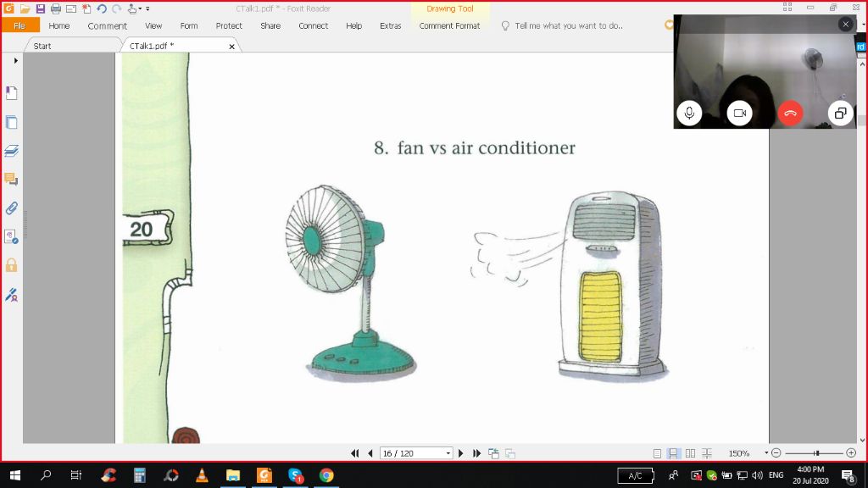The height and width of the screenshot is (488, 868).
Task: Open the Windows Start menu
Action: pyautogui.click(x=15, y=475)
